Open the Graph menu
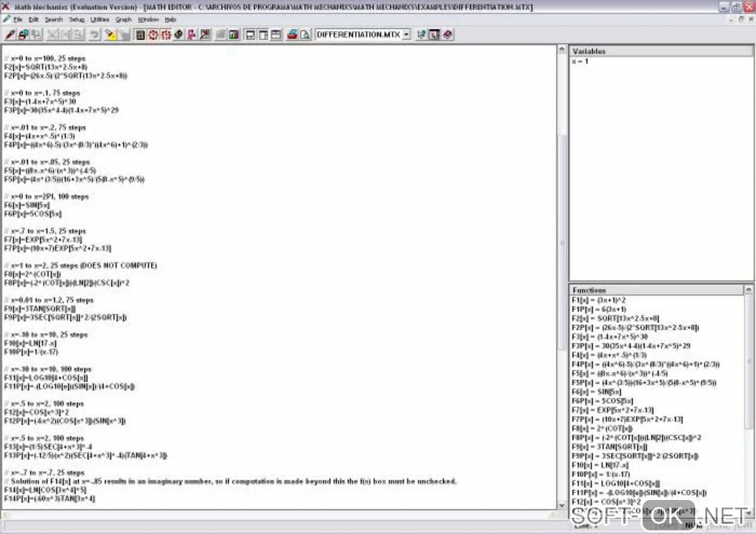Screen dimensions: 756x534 click(x=124, y=20)
